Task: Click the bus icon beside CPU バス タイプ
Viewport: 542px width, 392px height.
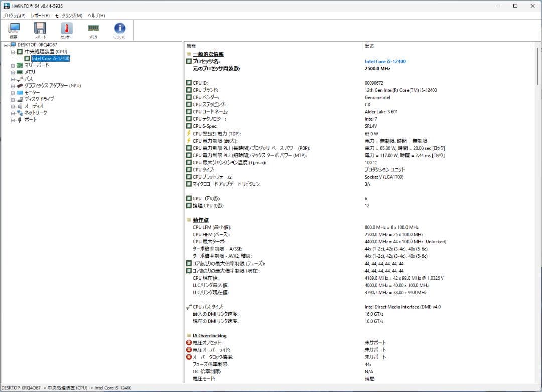Action: 189,307
